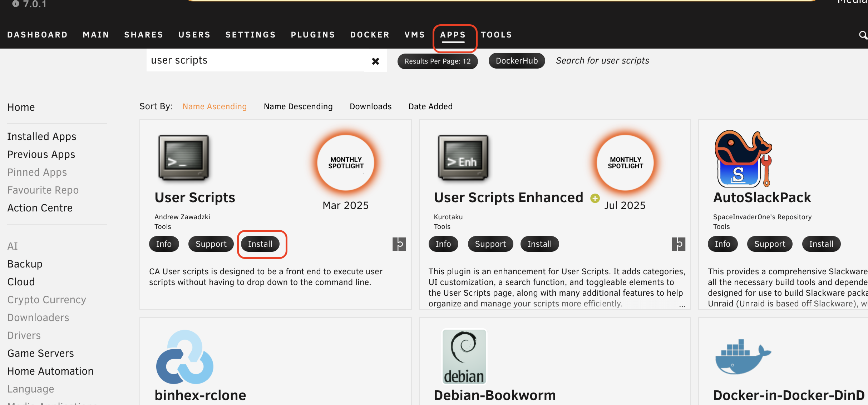Go to the Shares tab

(144, 35)
